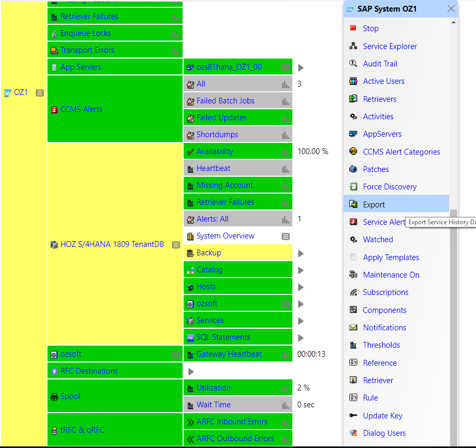Click the chart icon on Wait Time row
This screenshot has width=476, height=448.
[285, 405]
